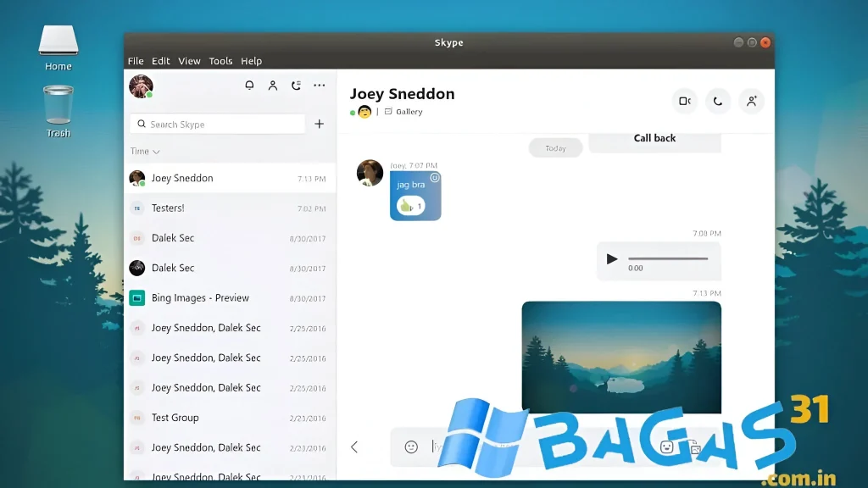Click the plus new chat icon

point(320,124)
